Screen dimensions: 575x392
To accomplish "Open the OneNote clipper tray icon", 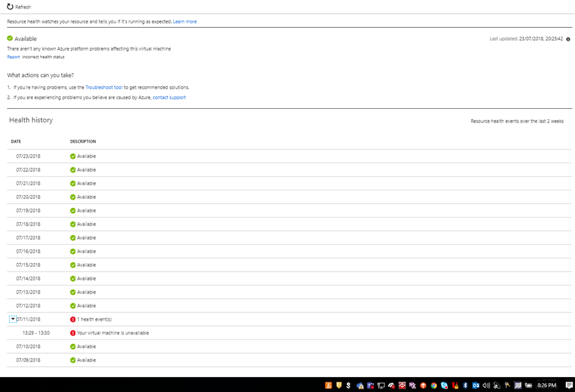I will (x=412, y=386).
